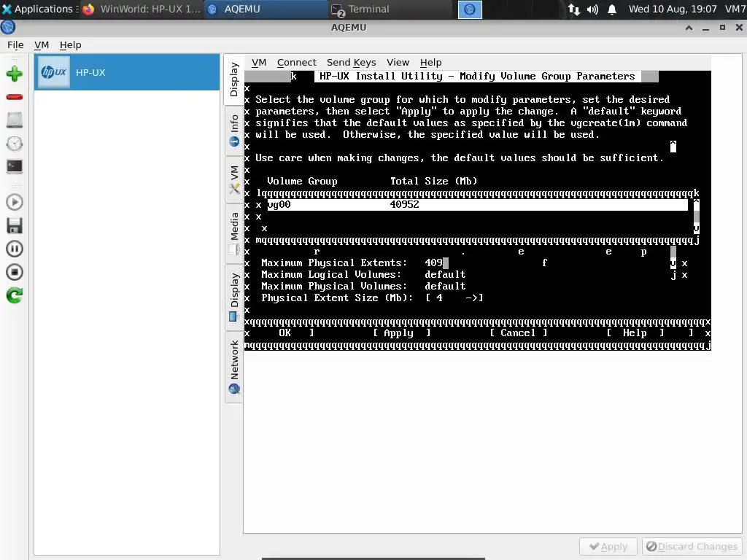Open the network connection tray icon
This screenshot has width=747, height=560.
click(x=574, y=9)
